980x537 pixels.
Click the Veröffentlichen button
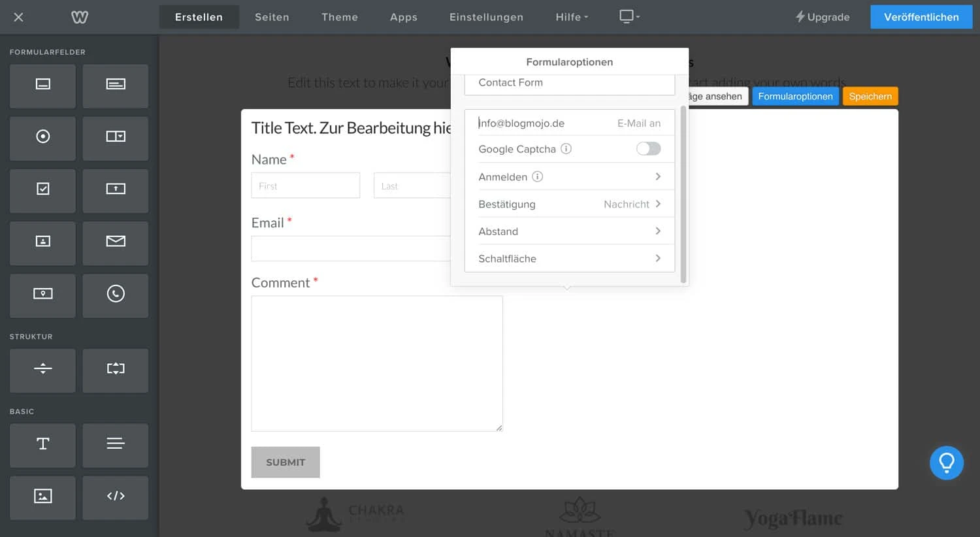921,17
